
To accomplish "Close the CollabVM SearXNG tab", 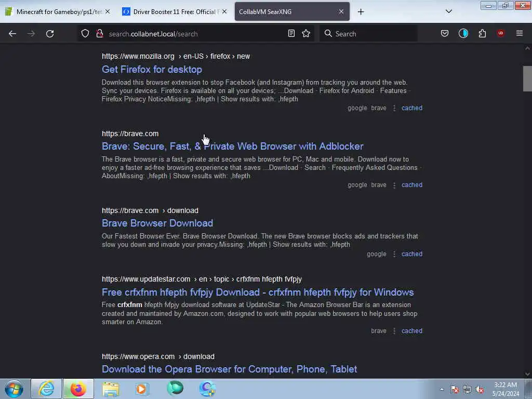I will 341,12.
